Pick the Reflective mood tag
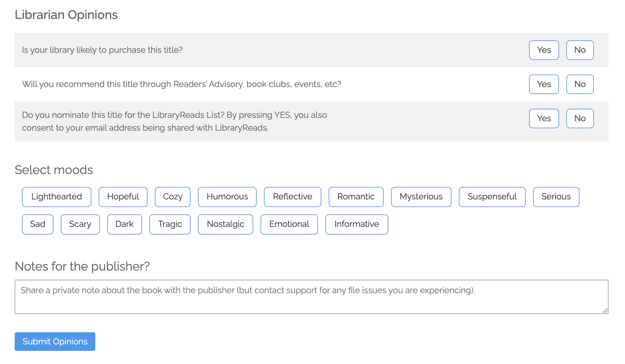The width and height of the screenshot is (625, 364). (293, 197)
